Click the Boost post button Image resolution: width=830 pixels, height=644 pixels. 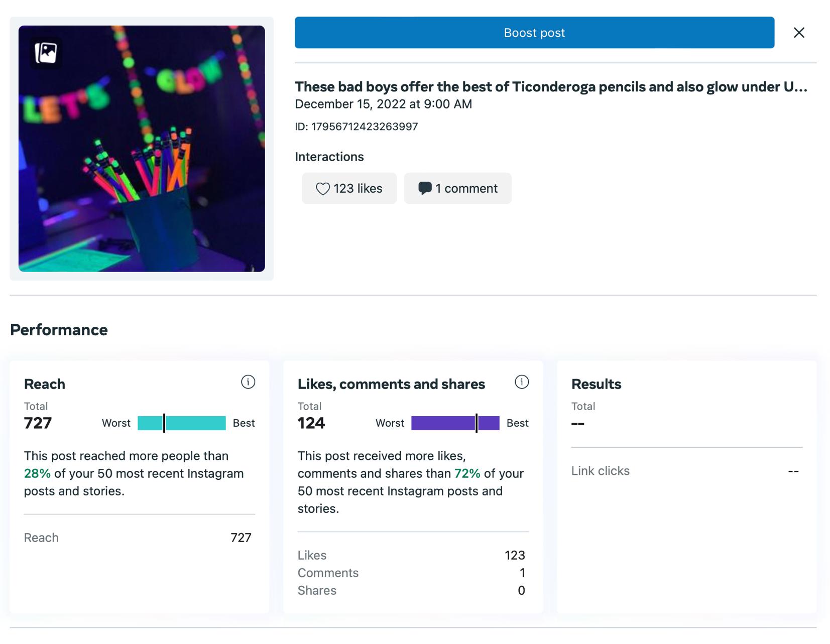[534, 33]
